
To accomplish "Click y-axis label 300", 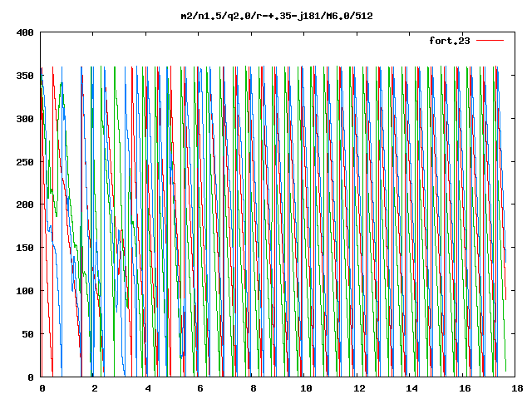I will point(25,119).
